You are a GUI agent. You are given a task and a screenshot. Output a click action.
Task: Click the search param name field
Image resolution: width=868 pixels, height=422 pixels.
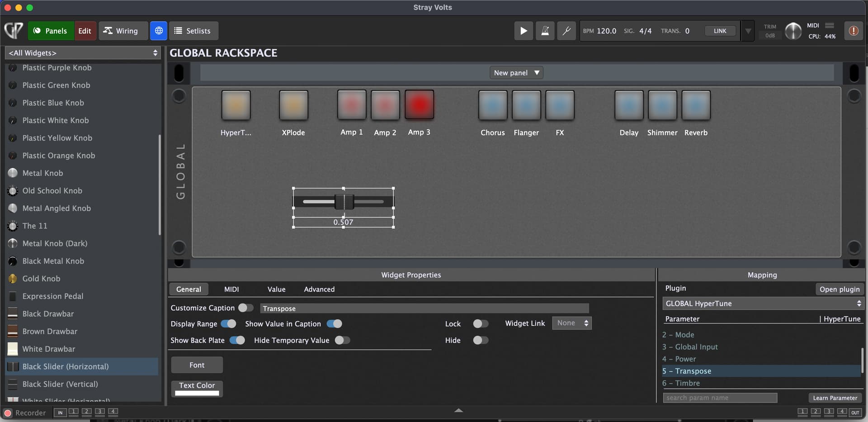(x=720, y=398)
